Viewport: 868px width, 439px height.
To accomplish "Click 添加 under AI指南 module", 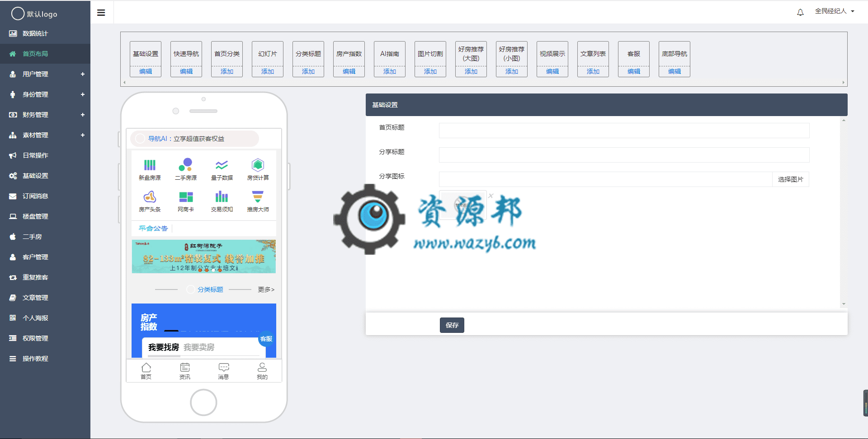I will pyautogui.click(x=390, y=71).
